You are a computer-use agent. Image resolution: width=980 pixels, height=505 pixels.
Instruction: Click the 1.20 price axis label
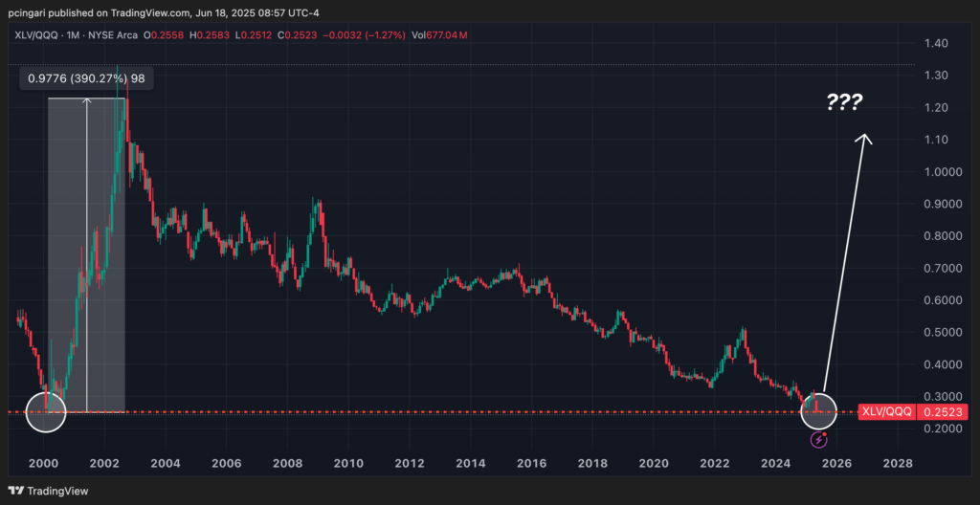[938, 108]
